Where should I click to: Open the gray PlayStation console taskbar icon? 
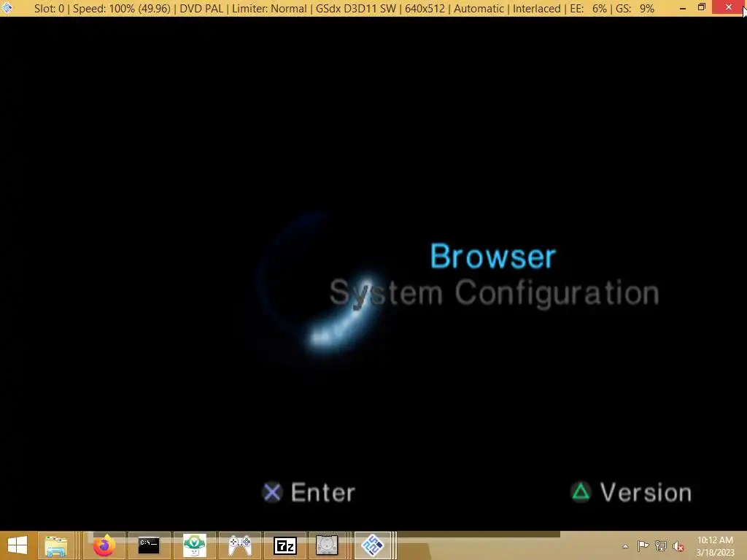(x=327, y=545)
